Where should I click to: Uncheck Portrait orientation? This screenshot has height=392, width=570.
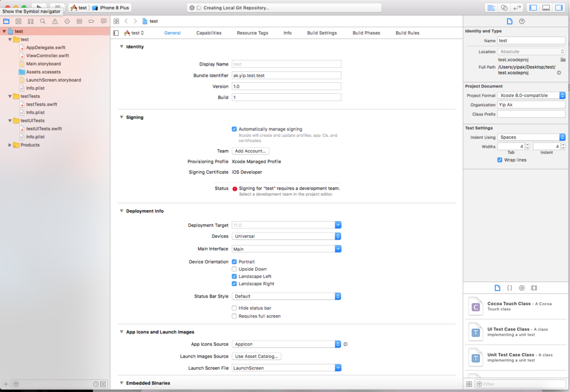tap(234, 262)
